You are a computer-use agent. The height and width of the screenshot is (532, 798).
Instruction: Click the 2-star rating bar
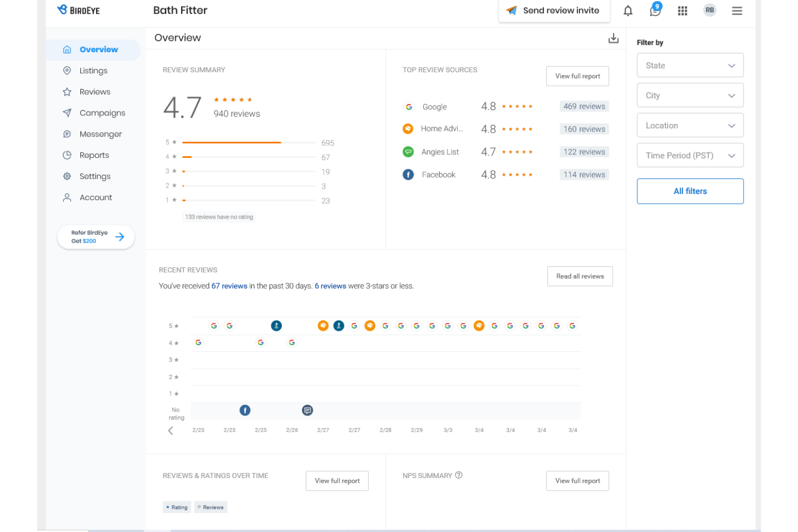pyautogui.click(x=249, y=186)
